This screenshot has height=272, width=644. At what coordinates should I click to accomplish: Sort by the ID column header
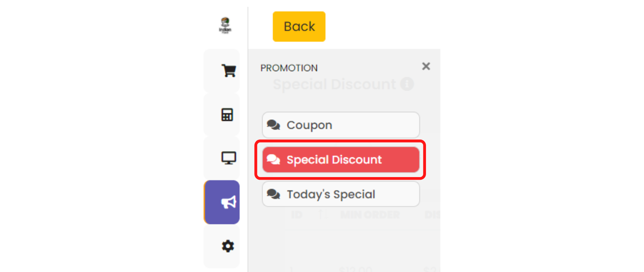coord(297,215)
